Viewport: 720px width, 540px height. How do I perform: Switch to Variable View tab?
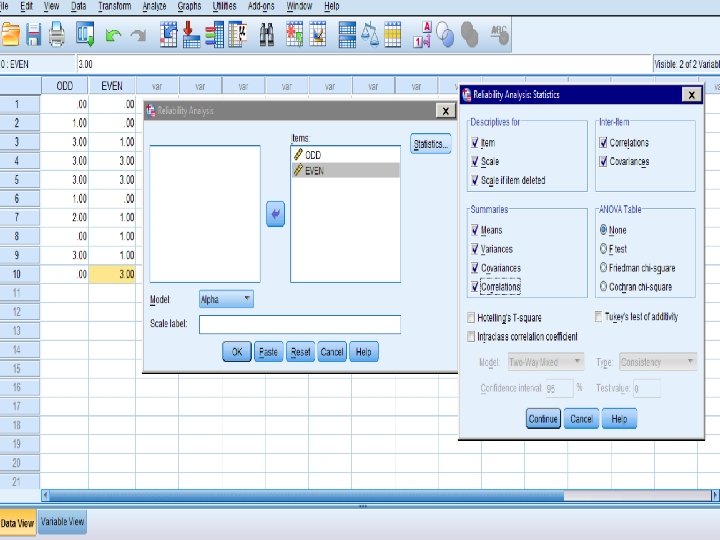pyautogui.click(x=62, y=522)
